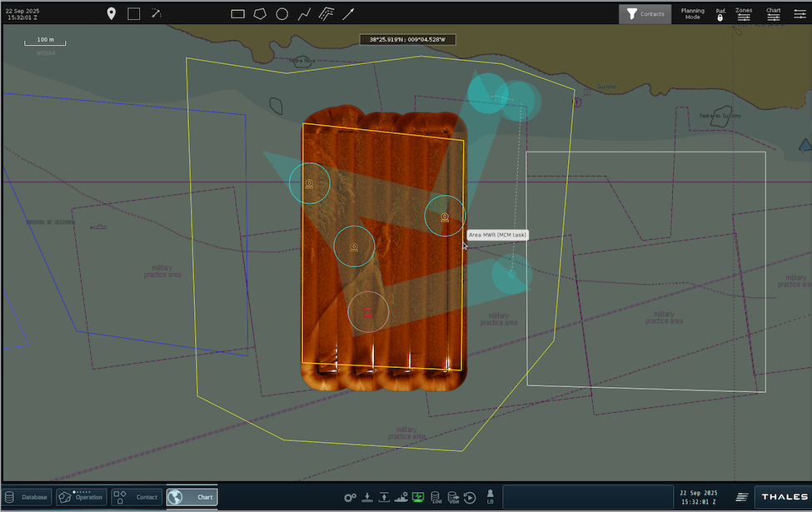Toggle the Ref. lock
Screen dimensions: 812x512
click(x=720, y=14)
